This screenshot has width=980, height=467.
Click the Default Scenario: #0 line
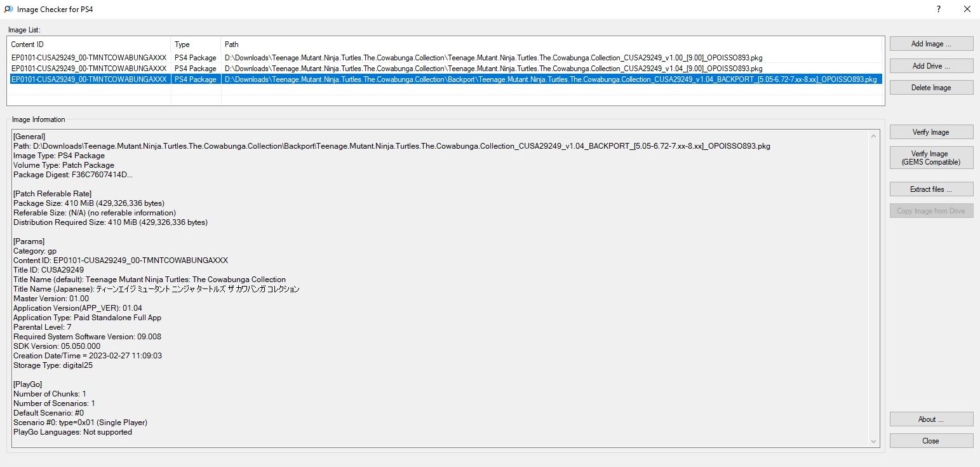pos(48,412)
